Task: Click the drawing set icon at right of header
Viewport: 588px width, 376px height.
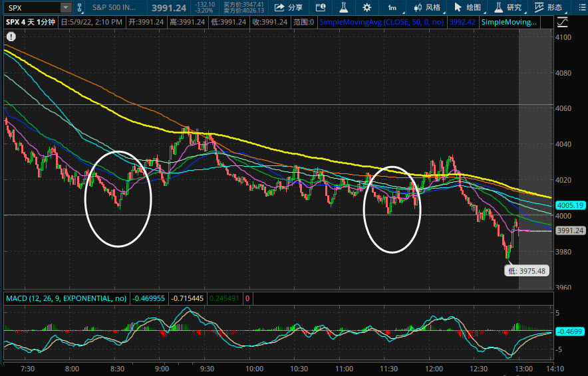Action: [x=563, y=22]
